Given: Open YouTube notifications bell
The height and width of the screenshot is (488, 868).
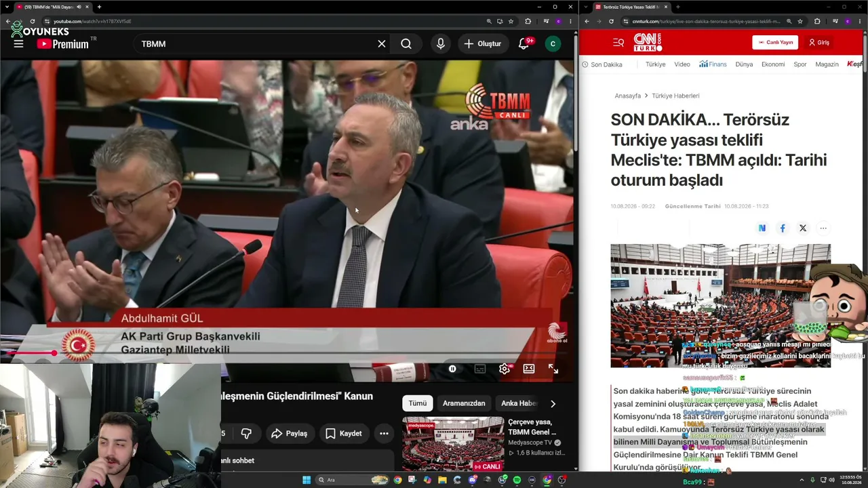Looking at the screenshot, I should click(524, 44).
